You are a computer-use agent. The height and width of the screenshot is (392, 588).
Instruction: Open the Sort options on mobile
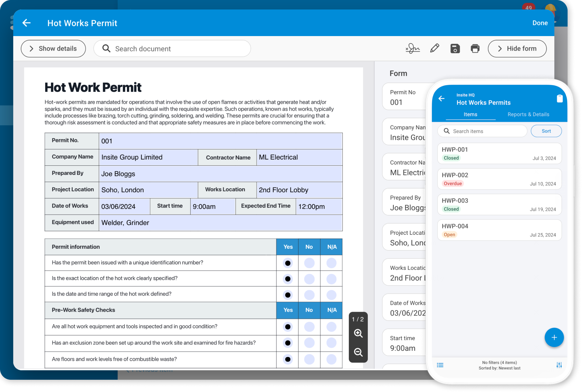(x=546, y=131)
